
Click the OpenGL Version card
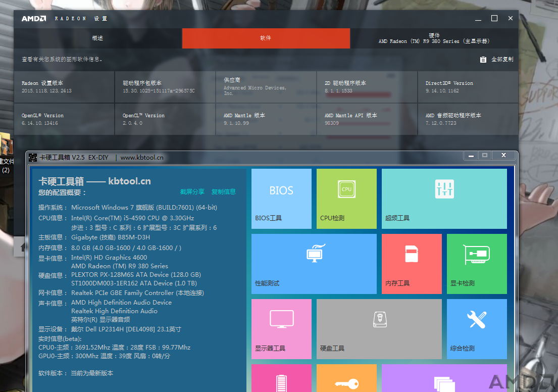[x=64, y=119]
